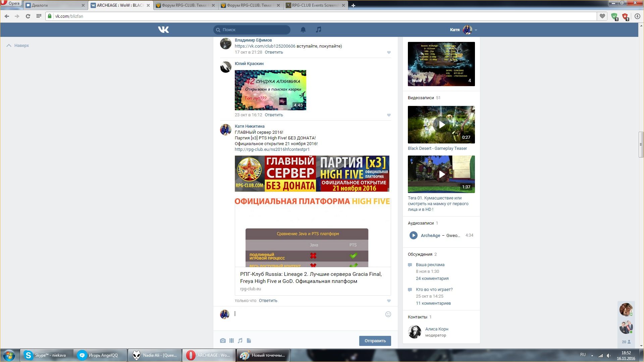Open Paint Новый точечный taskbar item
The image size is (644, 362).
pyautogui.click(x=263, y=355)
